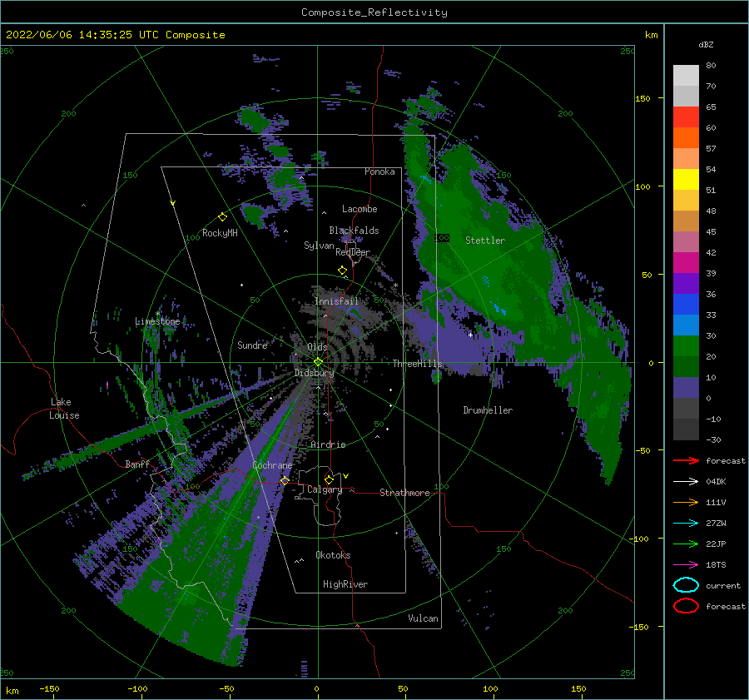Click the Calgary label
Screen dimensions: 749x700
[325, 489]
